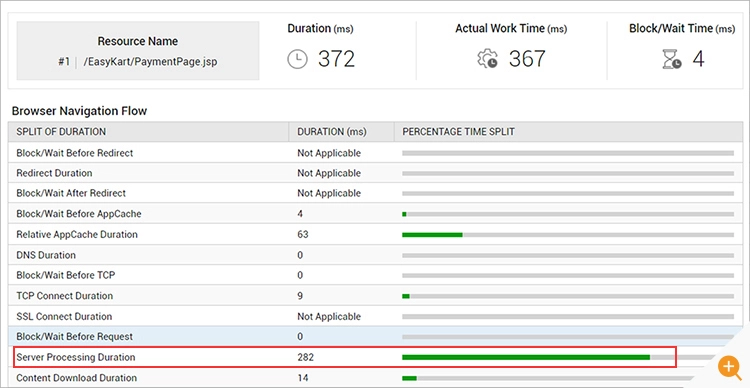
Task: Select the Block/Wait Before Redirect row label
Action: pos(75,153)
